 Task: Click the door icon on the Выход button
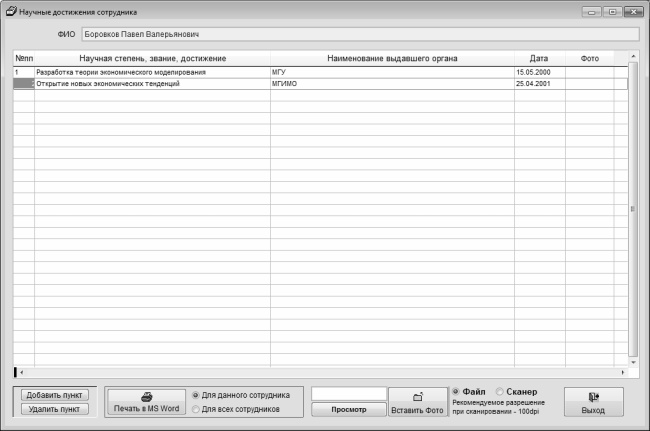pyautogui.click(x=593, y=396)
